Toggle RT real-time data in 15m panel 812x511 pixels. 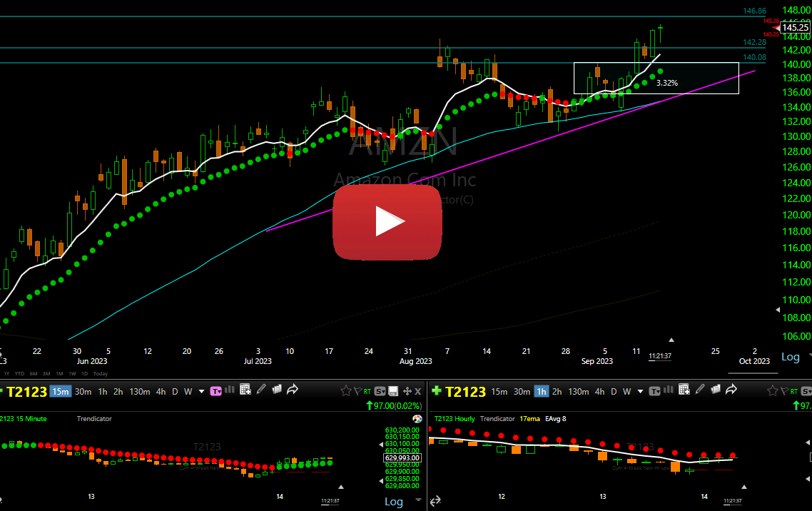tap(367, 391)
